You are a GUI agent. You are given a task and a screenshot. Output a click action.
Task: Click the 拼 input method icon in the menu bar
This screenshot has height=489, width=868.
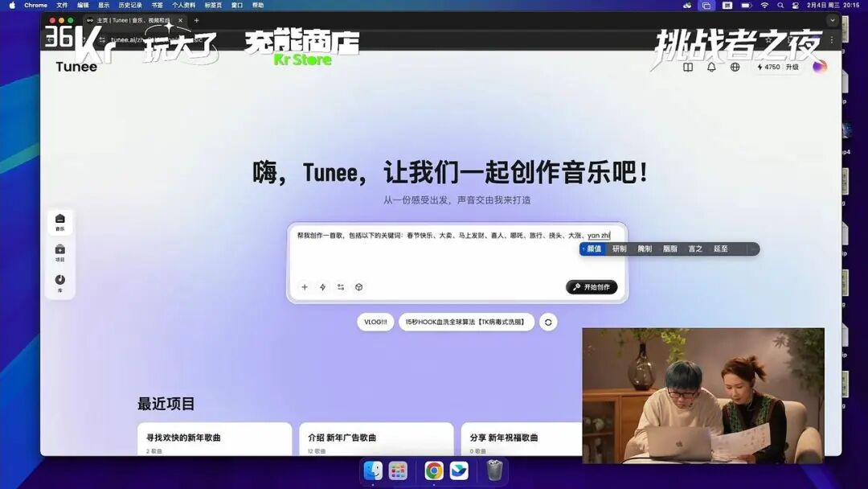click(727, 5)
